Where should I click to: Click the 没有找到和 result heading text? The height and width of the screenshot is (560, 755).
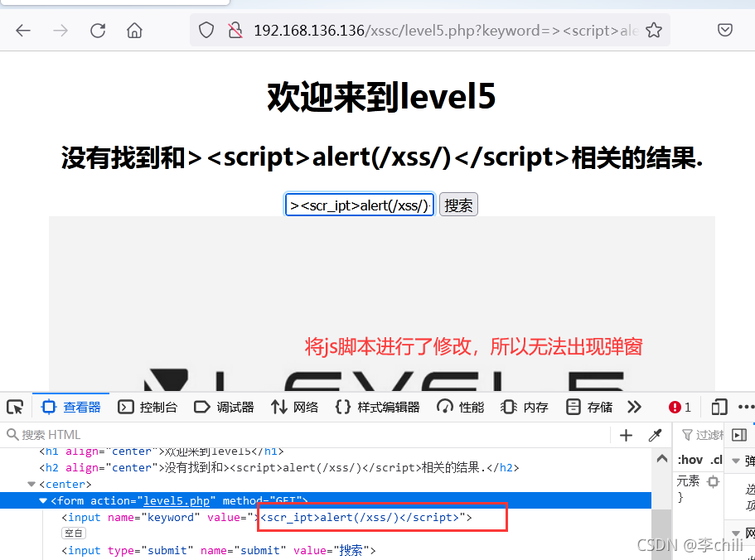coord(382,157)
